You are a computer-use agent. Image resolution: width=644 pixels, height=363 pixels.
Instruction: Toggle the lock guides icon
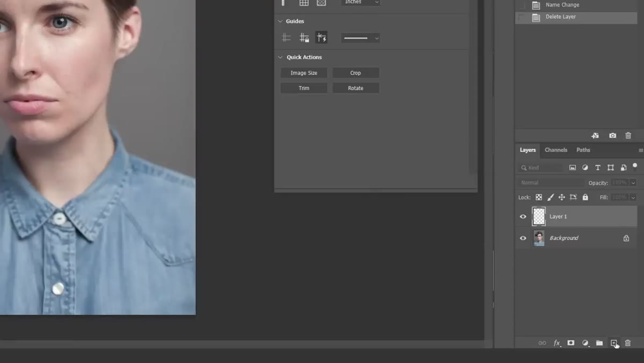[304, 38]
